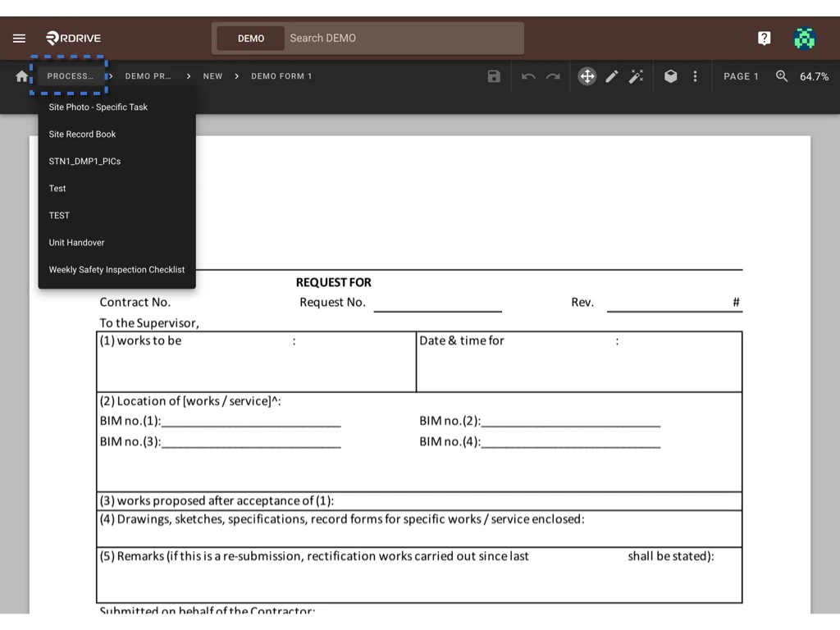Select the magic wand tool
Viewport: 840px width, 630px height.
[637, 75]
